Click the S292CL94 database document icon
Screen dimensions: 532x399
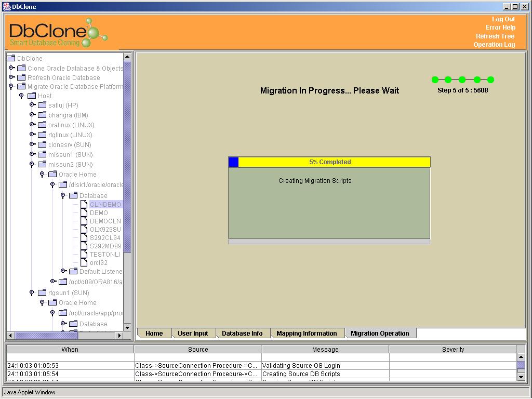[x=84, y=237]
